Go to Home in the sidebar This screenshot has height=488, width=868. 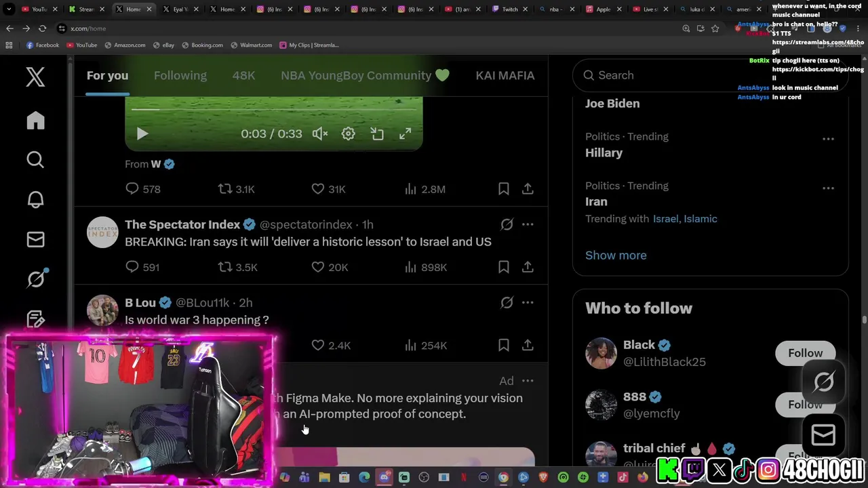coord(35,121)
